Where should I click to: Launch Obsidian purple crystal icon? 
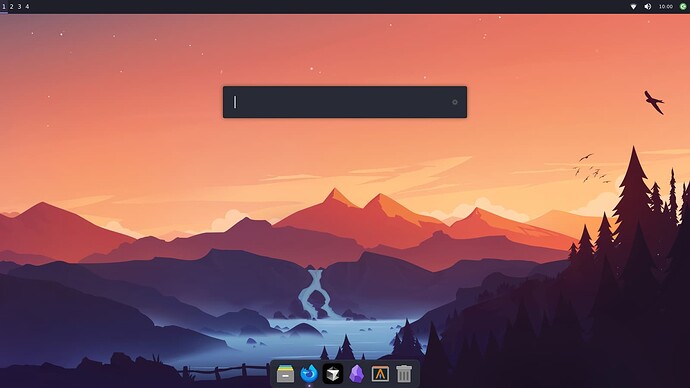pos(356,374)
